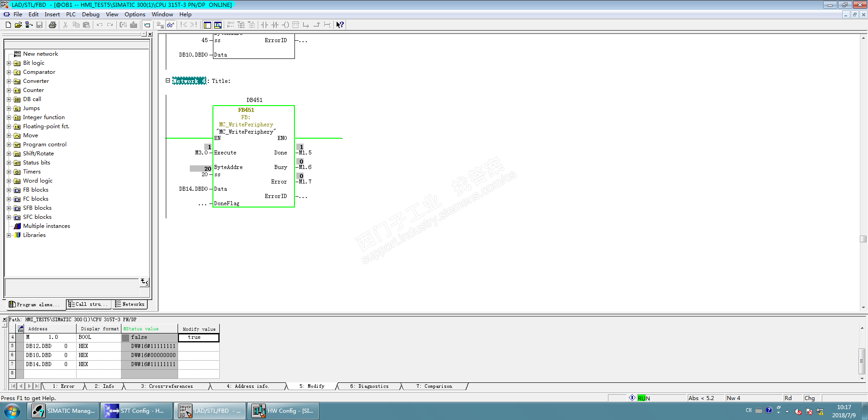Close the details pane with its X
This screenshot has width=868, height=420.
tap(5, 319)
